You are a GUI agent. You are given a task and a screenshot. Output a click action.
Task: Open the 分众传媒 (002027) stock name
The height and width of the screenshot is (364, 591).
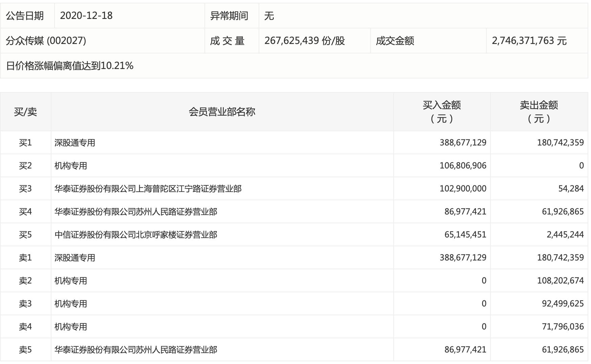tap(46, 41)
